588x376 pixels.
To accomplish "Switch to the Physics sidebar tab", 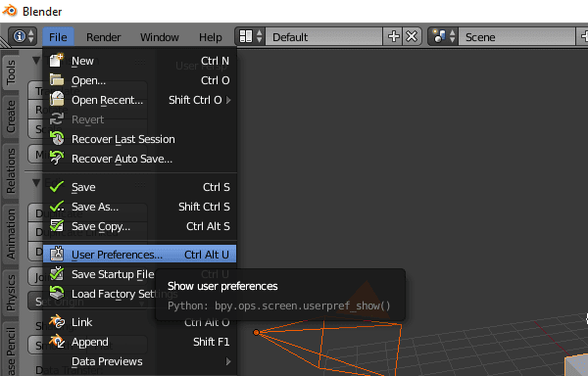I will coord(11,293).
